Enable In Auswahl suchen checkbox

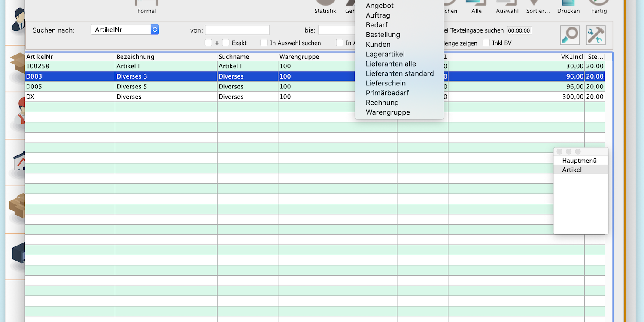[x=264, y=43]
